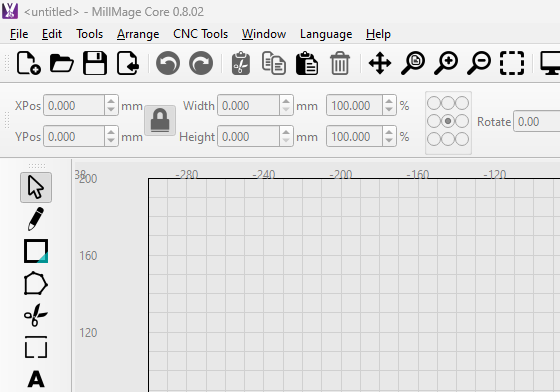Click the Width value field
The height and width of the screenshot is (392, 560).
248,105
